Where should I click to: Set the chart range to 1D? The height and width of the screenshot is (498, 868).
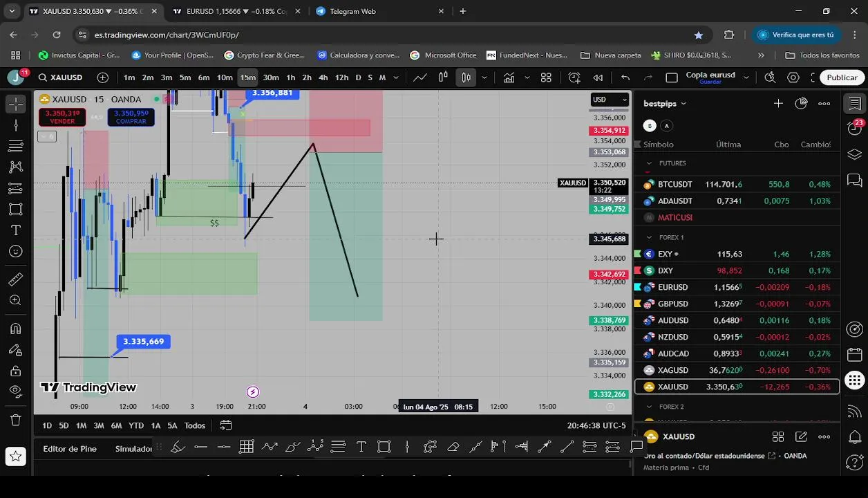(x=47, y=425)
